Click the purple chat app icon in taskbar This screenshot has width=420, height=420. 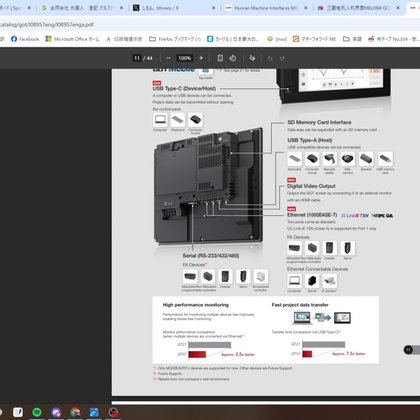(56, 412)
